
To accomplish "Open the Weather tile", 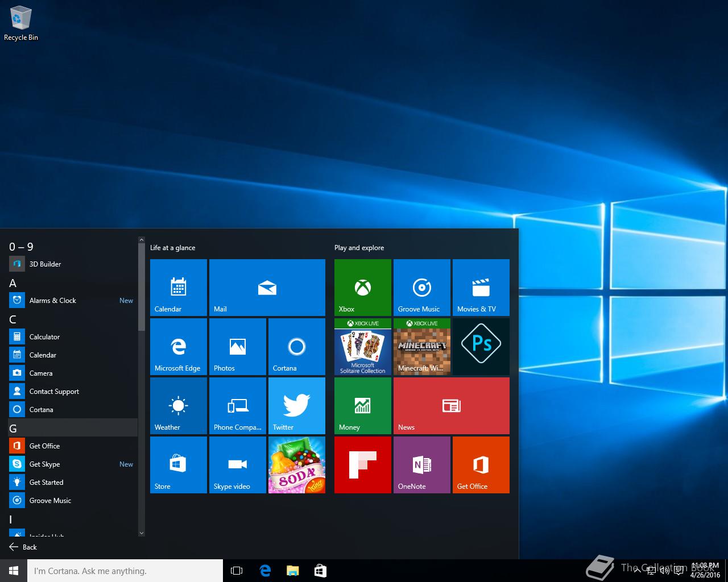I will click(x=179, y=406).
